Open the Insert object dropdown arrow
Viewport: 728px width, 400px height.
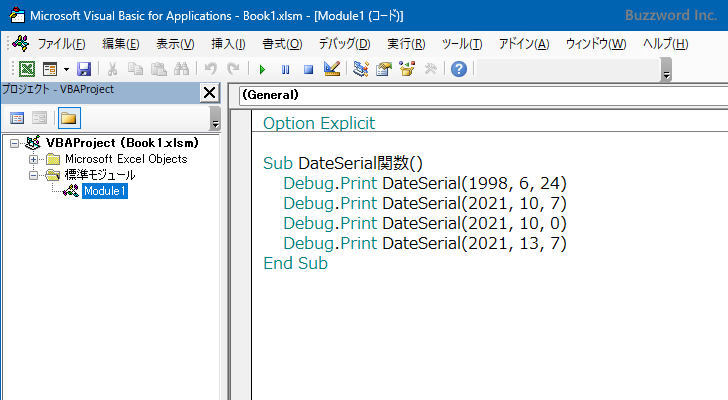pos(66,69)
